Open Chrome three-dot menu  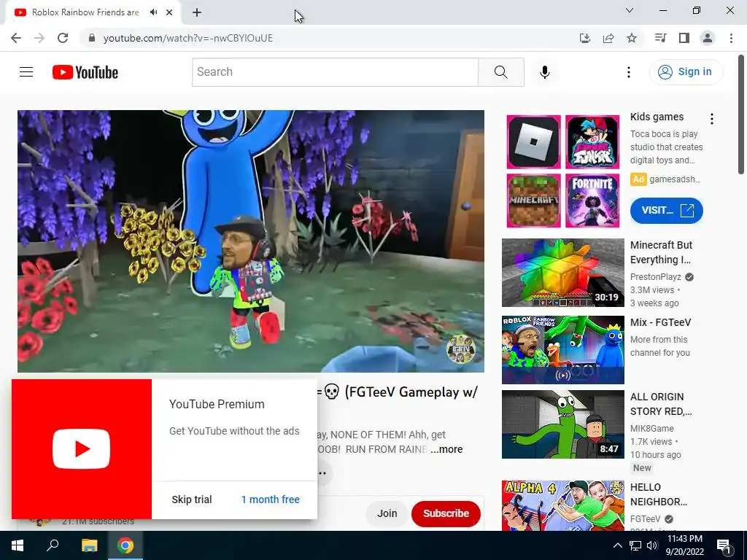pos(731,38)
